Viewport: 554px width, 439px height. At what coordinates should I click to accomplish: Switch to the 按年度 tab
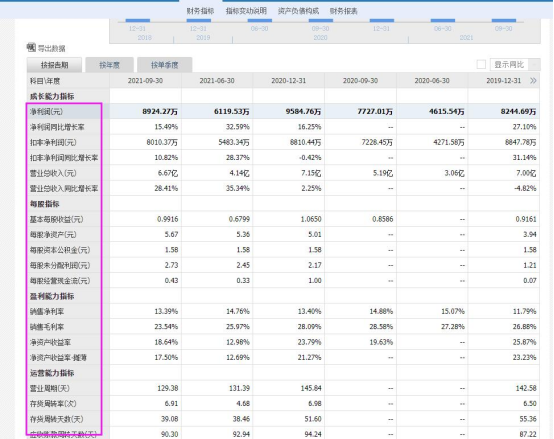tap(110, 65)
